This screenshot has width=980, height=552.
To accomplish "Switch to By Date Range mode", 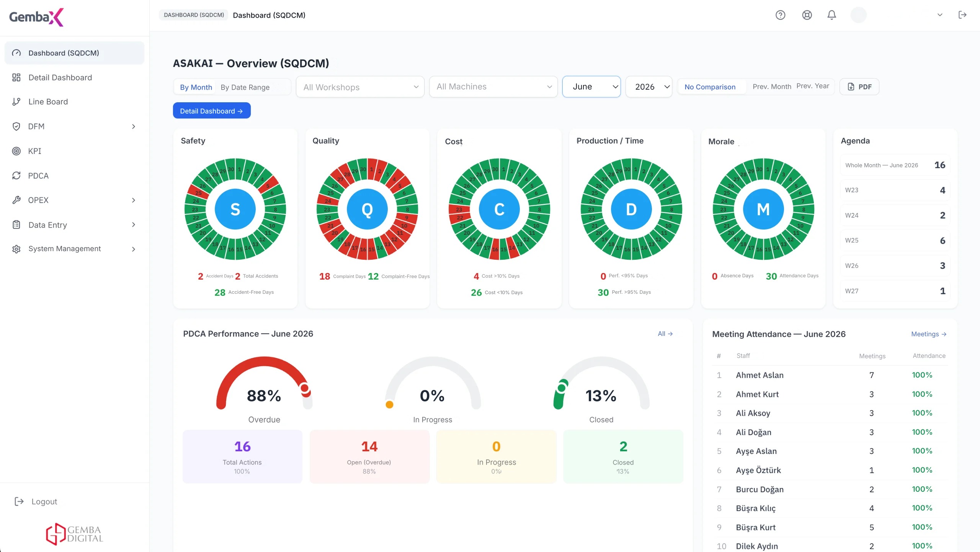I will point(245,87).
